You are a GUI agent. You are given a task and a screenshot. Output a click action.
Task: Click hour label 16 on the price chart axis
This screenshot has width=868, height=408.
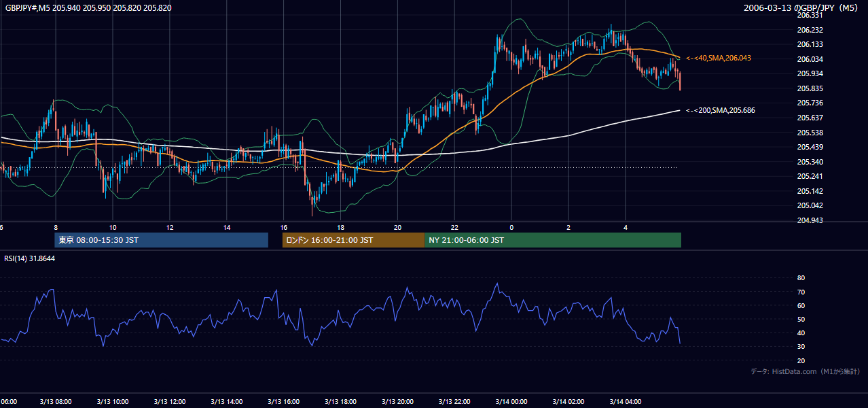click(x=284, y=227)
